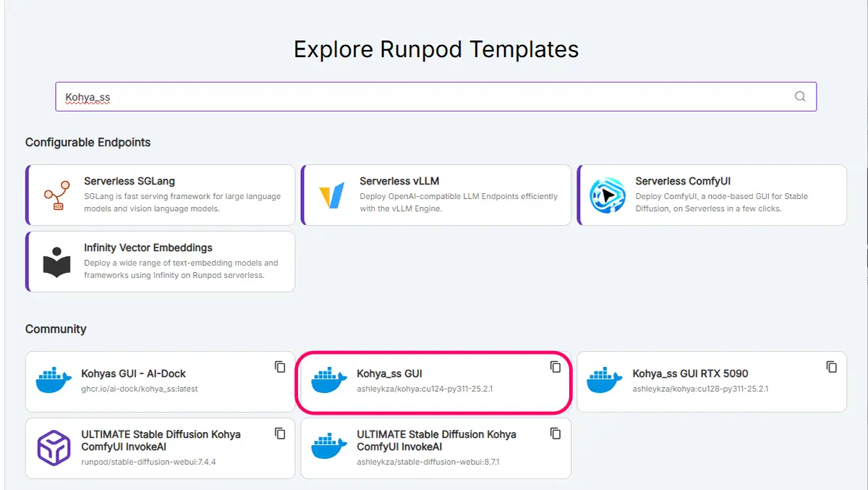Open the Serverless SGLang endpoint title
Screen dimensions: 868x490
tap(129, 181)
